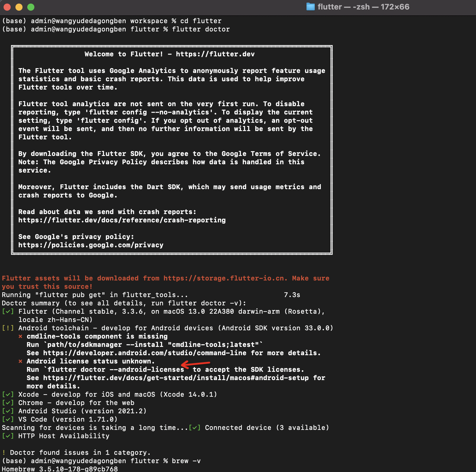476x472 pixels.
Task: Click 'locale zh-Hans-CN)' text
Action: [55, 320]
